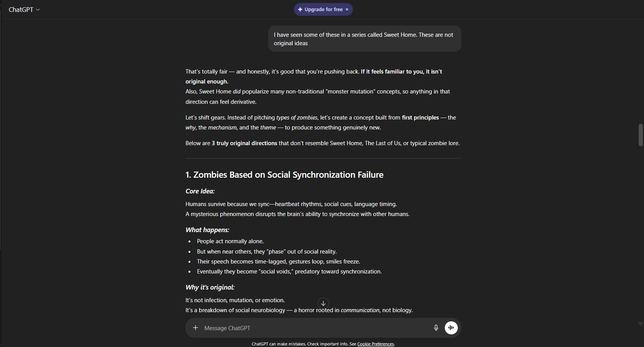This screenshot has width=644, height=347.
Task: Click the ChatGPT header label
Action: [x=21, y=9]
